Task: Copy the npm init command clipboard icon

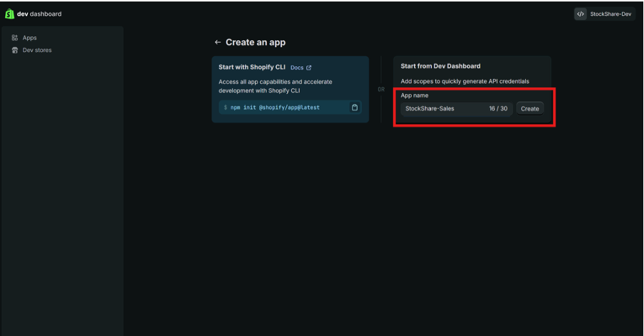Action: (x=355, y=107)
